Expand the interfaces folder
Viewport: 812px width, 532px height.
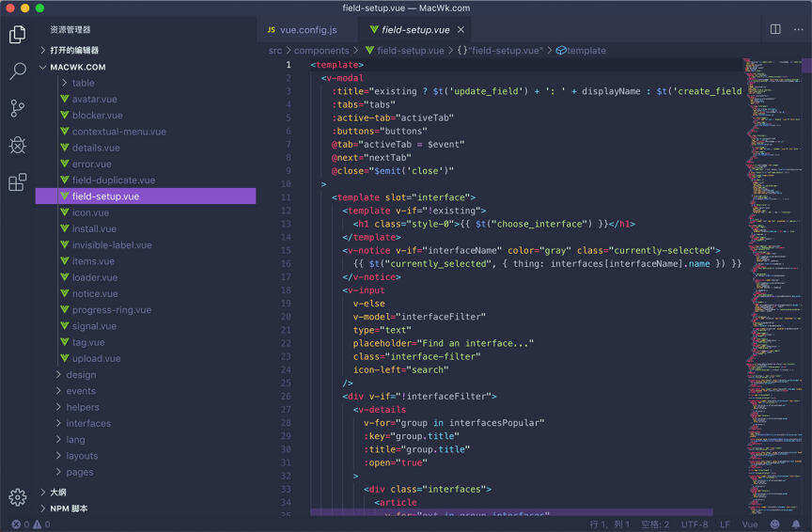(87, 423)
